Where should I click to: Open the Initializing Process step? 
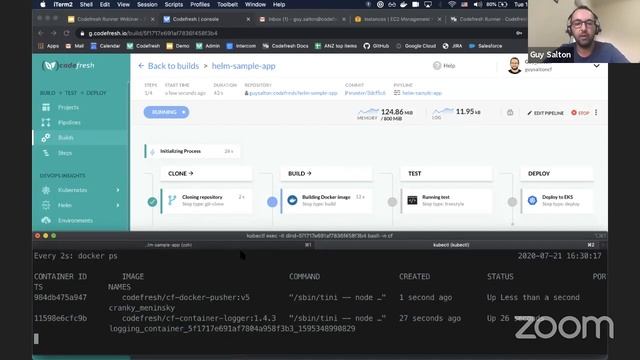point(192,151)
